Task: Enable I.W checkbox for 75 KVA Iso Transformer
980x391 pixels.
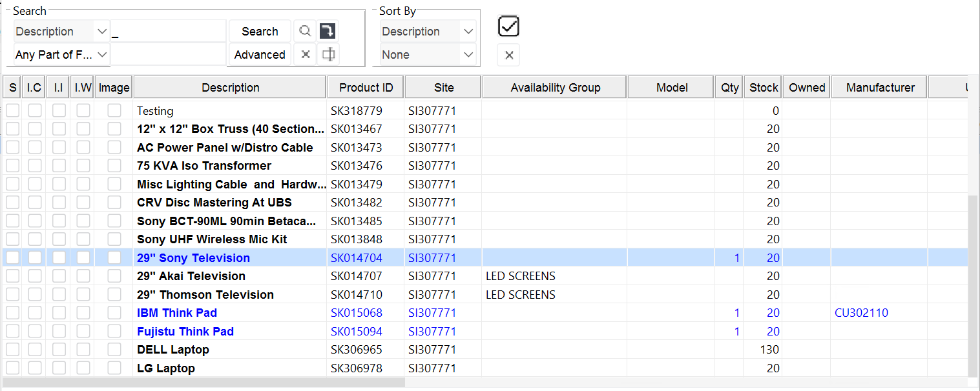Action: (83, 166)
